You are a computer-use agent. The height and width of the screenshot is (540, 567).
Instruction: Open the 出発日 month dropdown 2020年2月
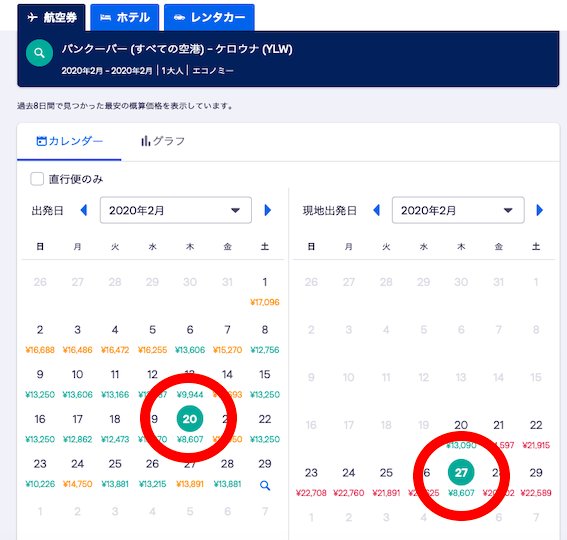click(176, 210)
